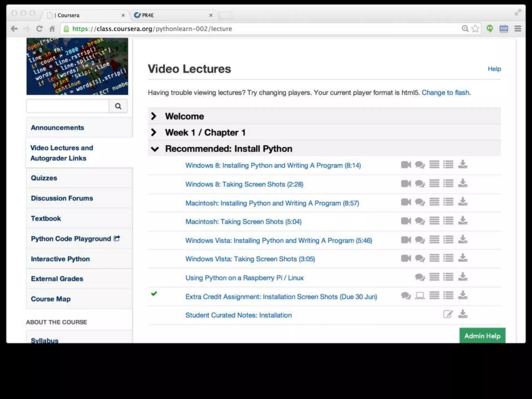
Task: Click video icon for Windows 8 Installing Python lecture
Action: (406, 165)
